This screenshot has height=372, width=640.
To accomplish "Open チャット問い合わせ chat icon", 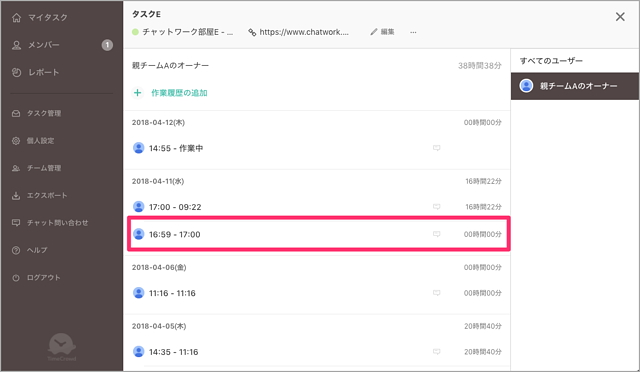I will (16, 223).
